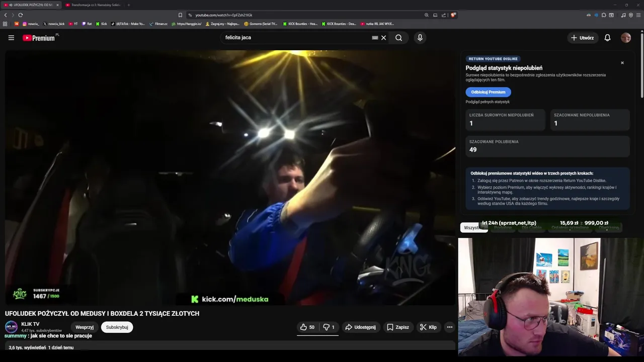Open the YouTube hamburger guide menu
The width and height of the screenshot is (644, 362).
coord(11,38)
